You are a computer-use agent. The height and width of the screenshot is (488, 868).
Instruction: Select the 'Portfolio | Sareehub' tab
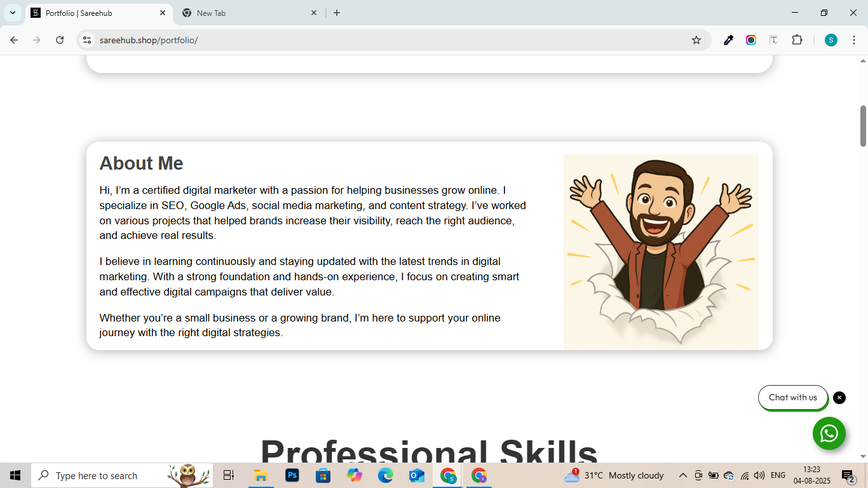[x=95, y=13]
